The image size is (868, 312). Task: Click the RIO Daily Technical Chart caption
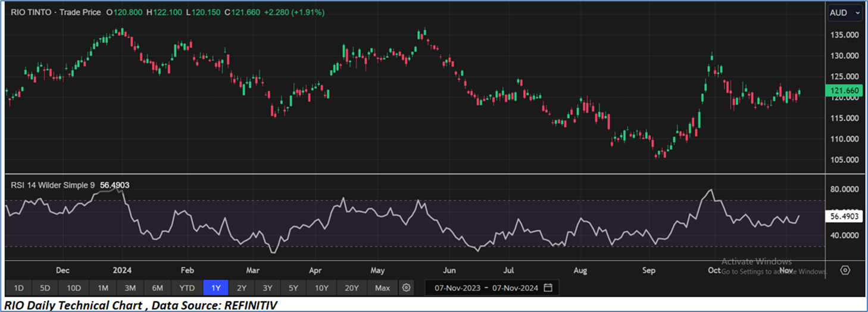click(140, 305)
